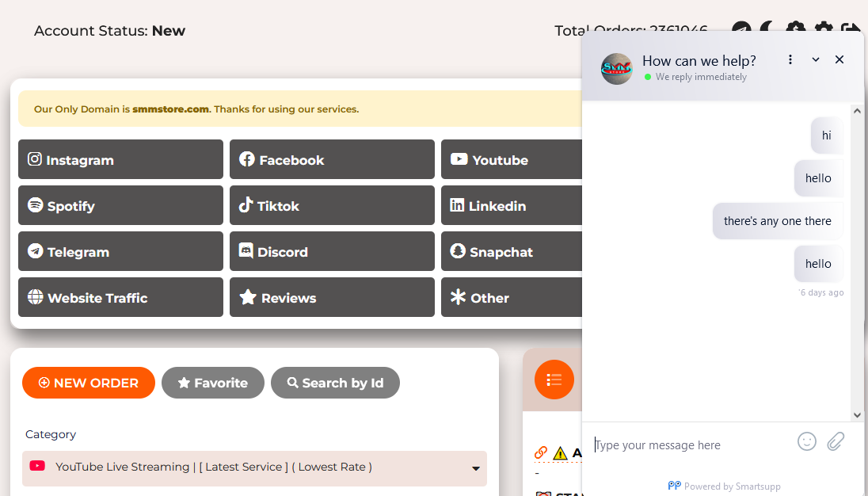Open the Search by Id tab
Image resolution: width=868 pixels, height=496 pixels.
[x=336, y=383]
